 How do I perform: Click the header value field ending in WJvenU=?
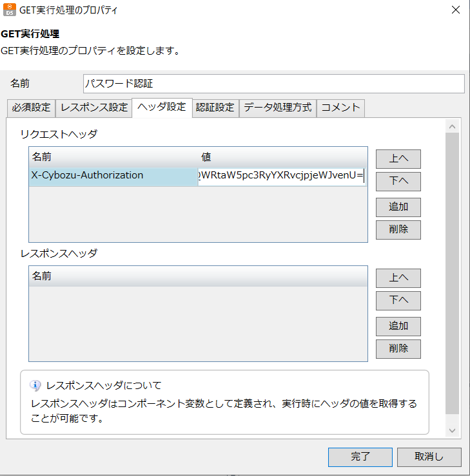282,176
